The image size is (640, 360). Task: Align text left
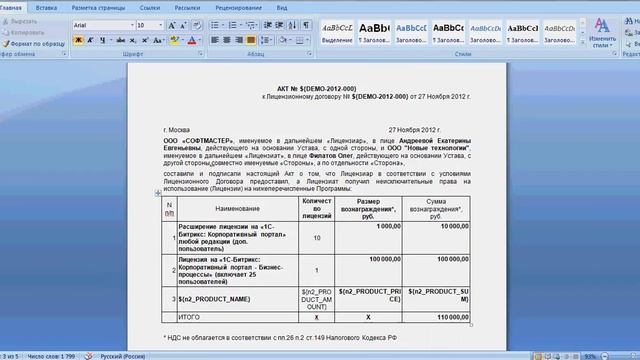tap(215, 40)
